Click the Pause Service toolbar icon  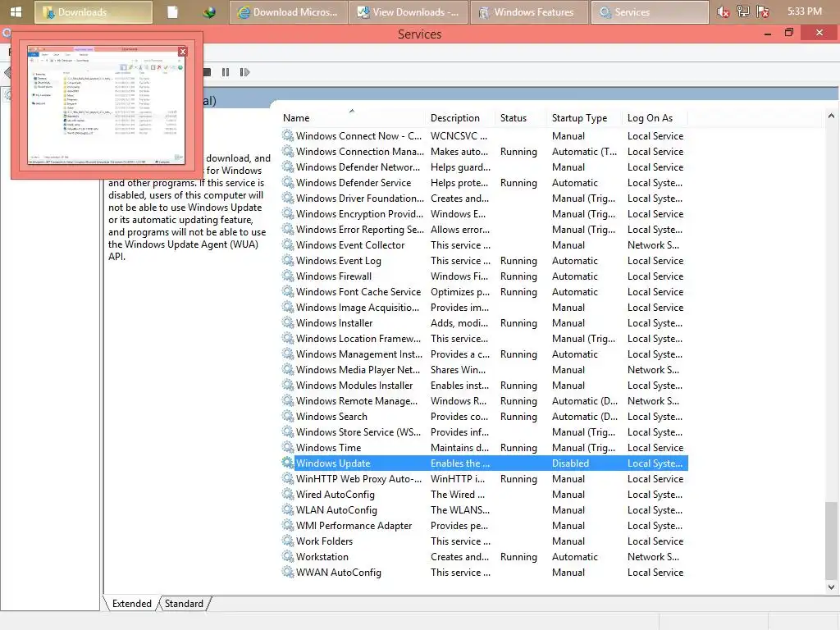tap(226, 72)
